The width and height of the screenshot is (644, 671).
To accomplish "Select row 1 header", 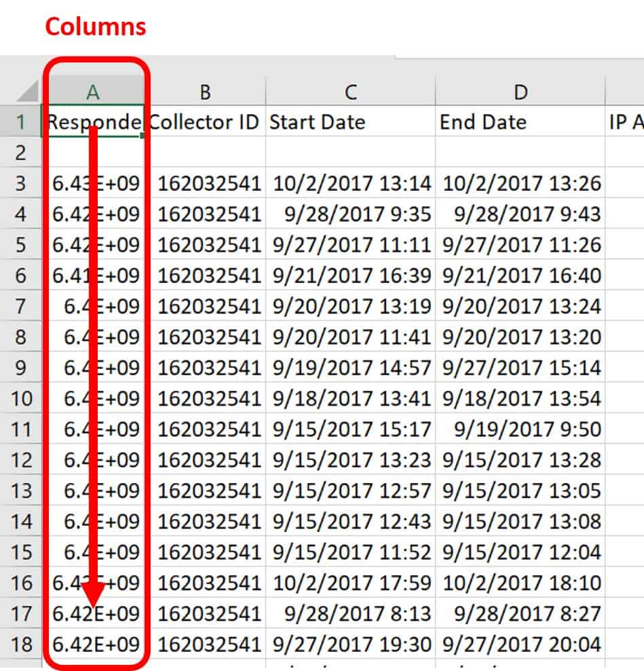I will point(21,122).
